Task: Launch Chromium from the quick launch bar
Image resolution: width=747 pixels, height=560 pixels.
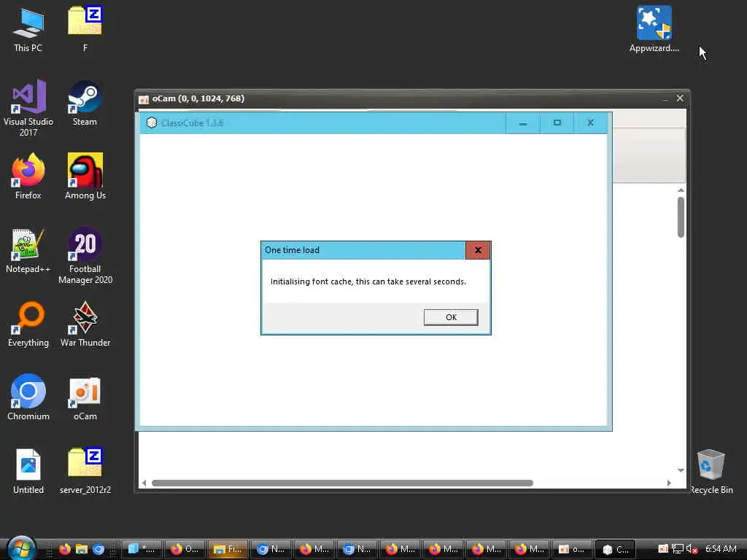Action: 98,549
